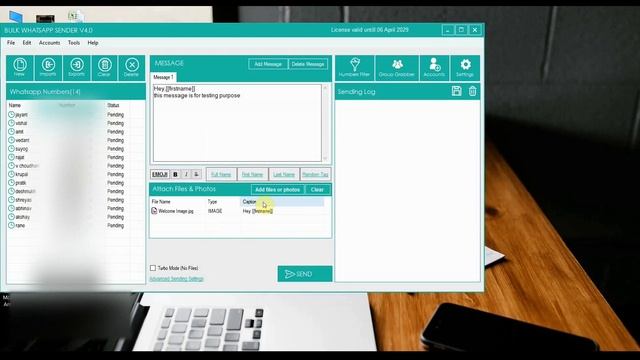Open the EMOJI picker
This screenshot has width=640, height=360.
[x=160, y=174]
